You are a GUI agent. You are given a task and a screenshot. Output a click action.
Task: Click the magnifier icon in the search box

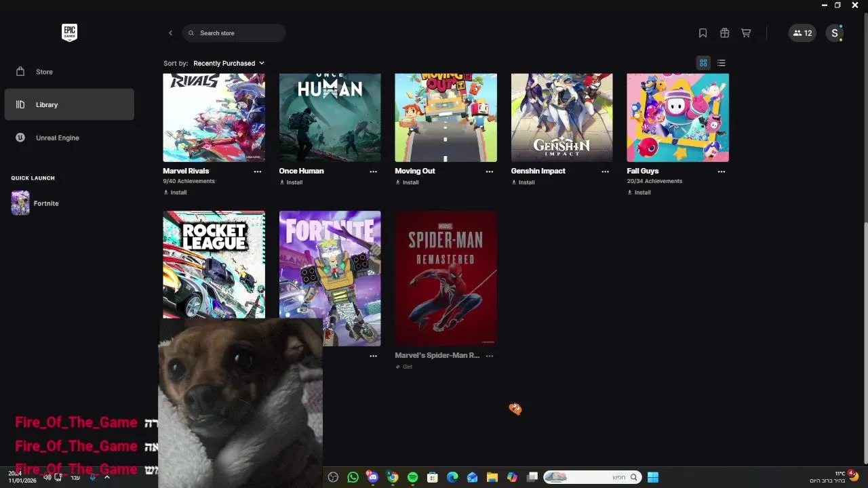point(191,33)
